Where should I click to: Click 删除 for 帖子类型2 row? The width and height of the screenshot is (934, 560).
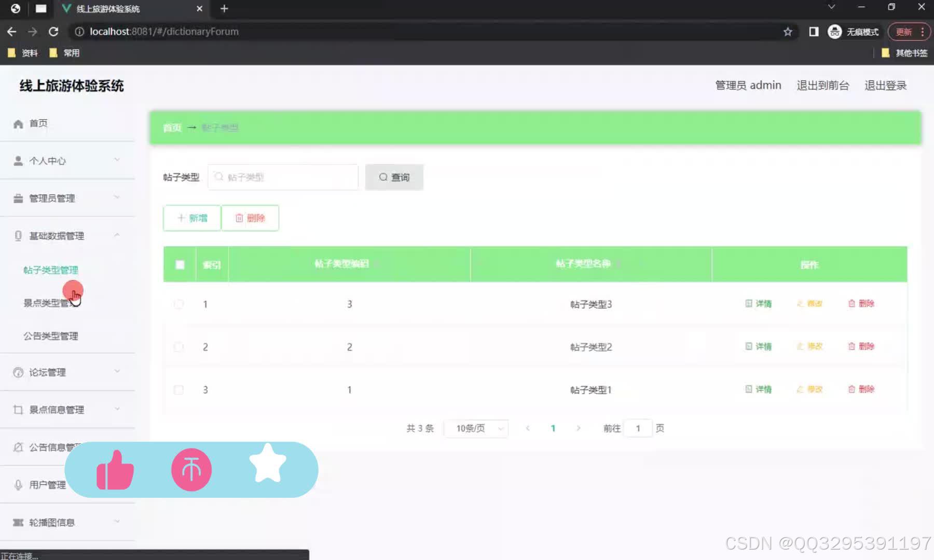pyautogui.click(x=861, y=346)
